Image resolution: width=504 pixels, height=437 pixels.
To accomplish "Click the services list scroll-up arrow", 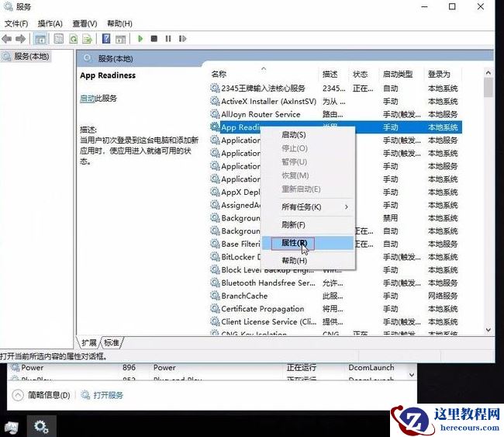I will point(488,73).
